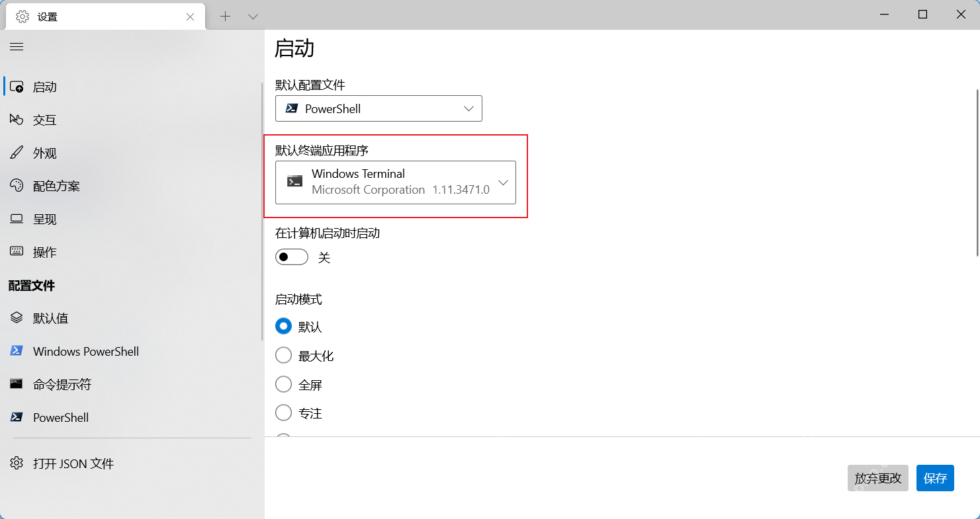
Task: Click the Actions (操作) keyboard icon
Action: (17, 252)
